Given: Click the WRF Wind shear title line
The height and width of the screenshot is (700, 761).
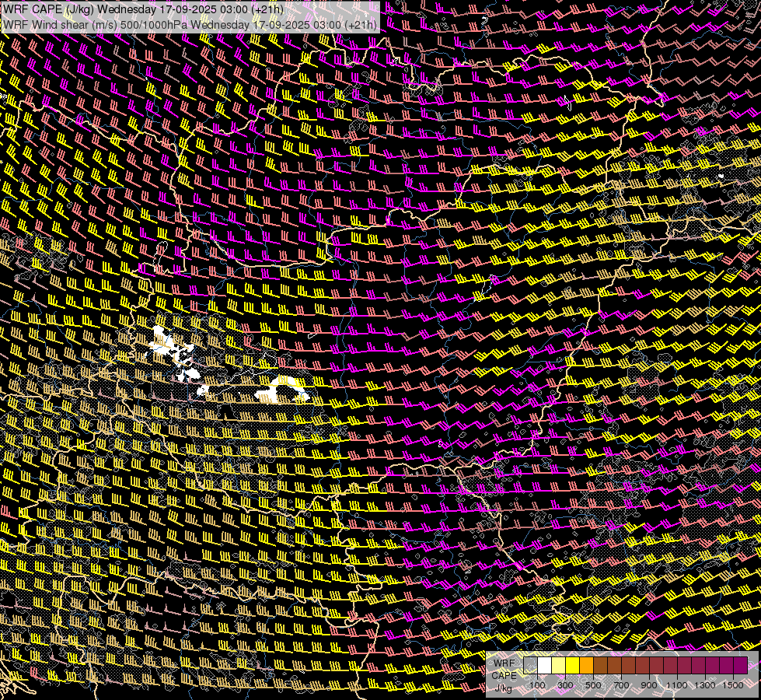Looking at the screenshot, I should (190, 25).
